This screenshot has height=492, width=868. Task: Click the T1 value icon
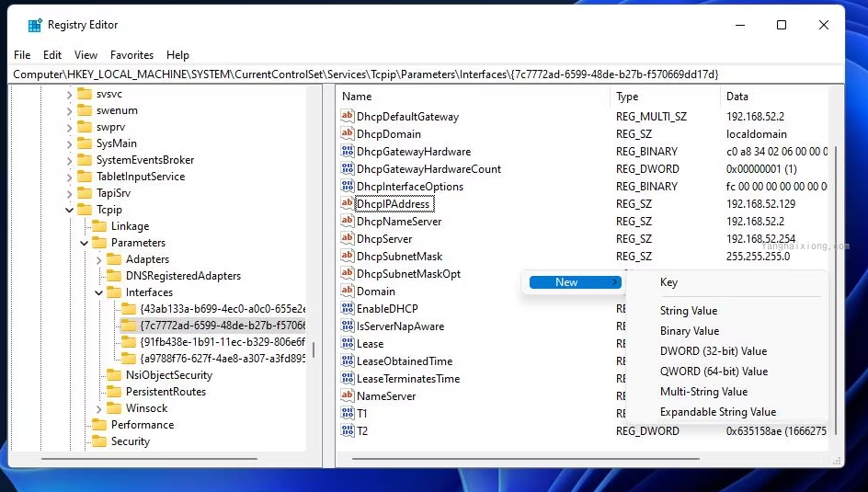pos(347,414)
